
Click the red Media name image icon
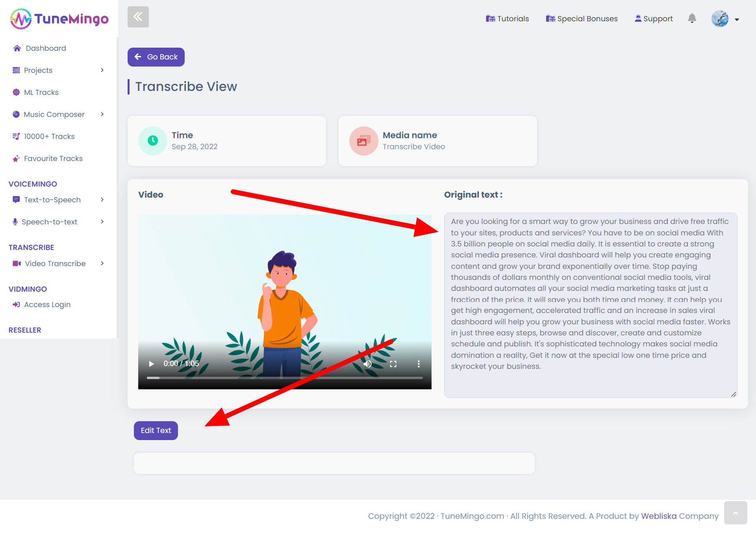coord(364,141)
